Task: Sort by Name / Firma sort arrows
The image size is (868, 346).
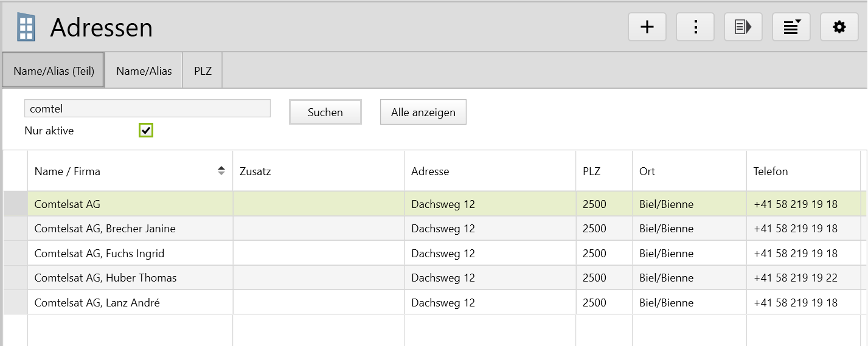Action: click(x=221, y=171)
